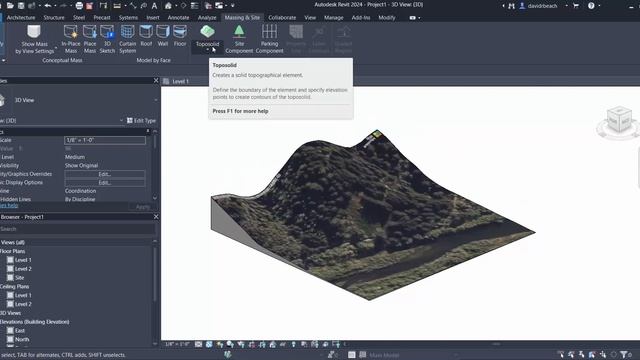The height and width of the screenshot is (360, 640).
Task: Click the Measure tool in quick access toolbar
Action: tap(117, 5)
